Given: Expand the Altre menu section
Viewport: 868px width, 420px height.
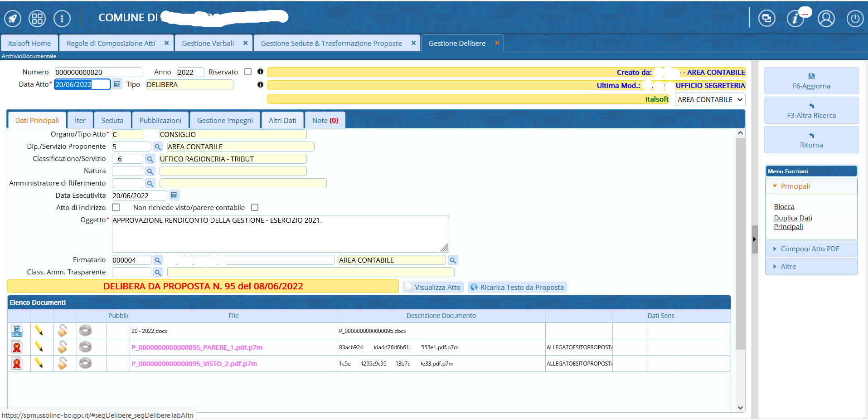Looking at the screenshot, I should pyautogui.click(x=788, y=267).
